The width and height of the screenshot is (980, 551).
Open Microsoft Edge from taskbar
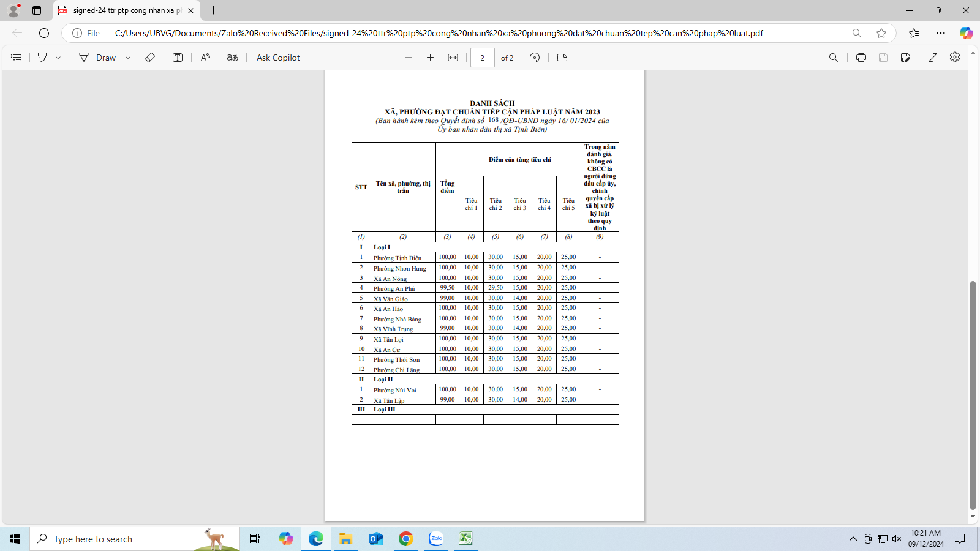click(316, 539)
